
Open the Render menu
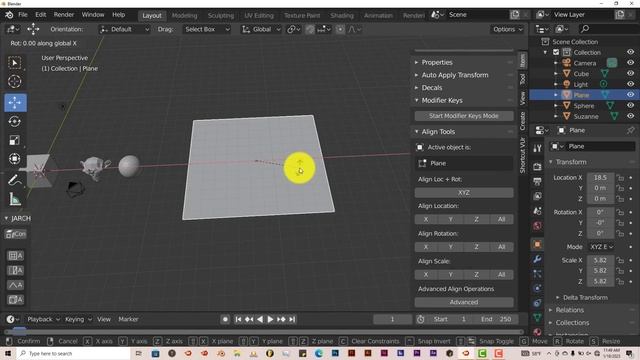coord(64,15)
